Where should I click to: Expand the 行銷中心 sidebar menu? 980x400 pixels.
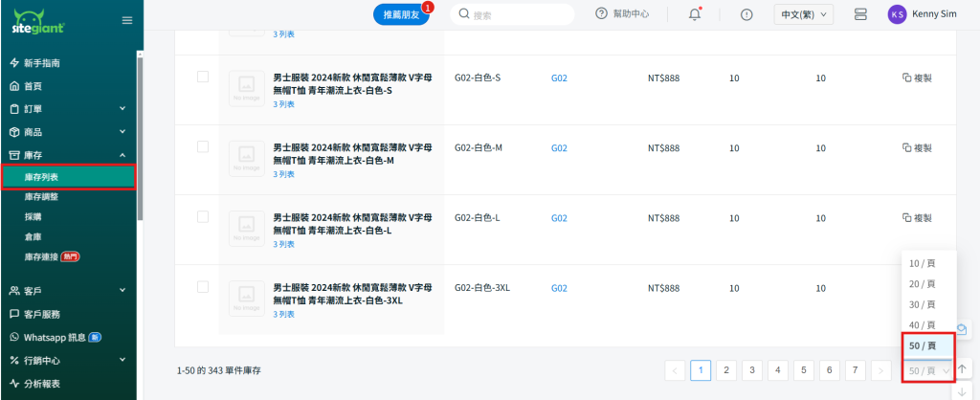(122, 360)
